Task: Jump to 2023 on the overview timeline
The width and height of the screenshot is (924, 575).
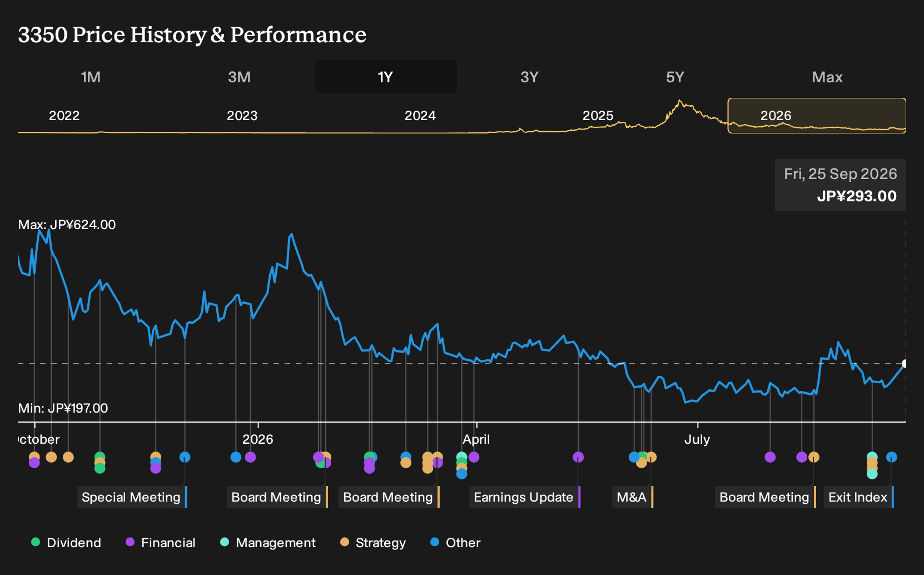Action: click(x=242, y=116)
